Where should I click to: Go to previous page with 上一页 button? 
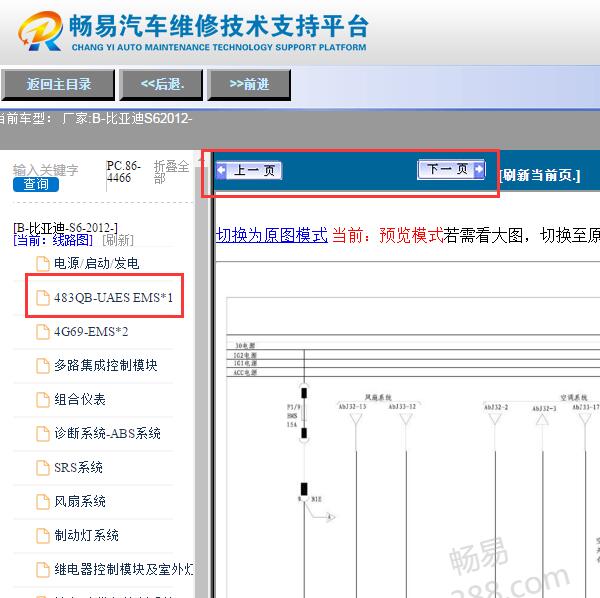click(x=249, y=171)
